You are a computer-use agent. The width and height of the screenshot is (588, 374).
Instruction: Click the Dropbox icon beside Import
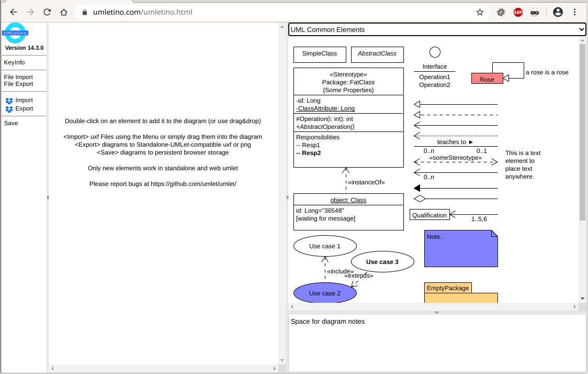point(9,101)
